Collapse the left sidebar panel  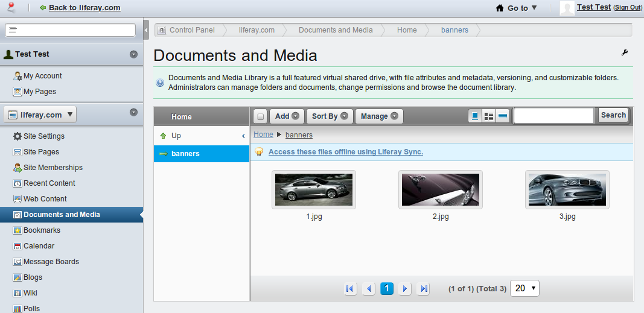click(x=146, y=30)
